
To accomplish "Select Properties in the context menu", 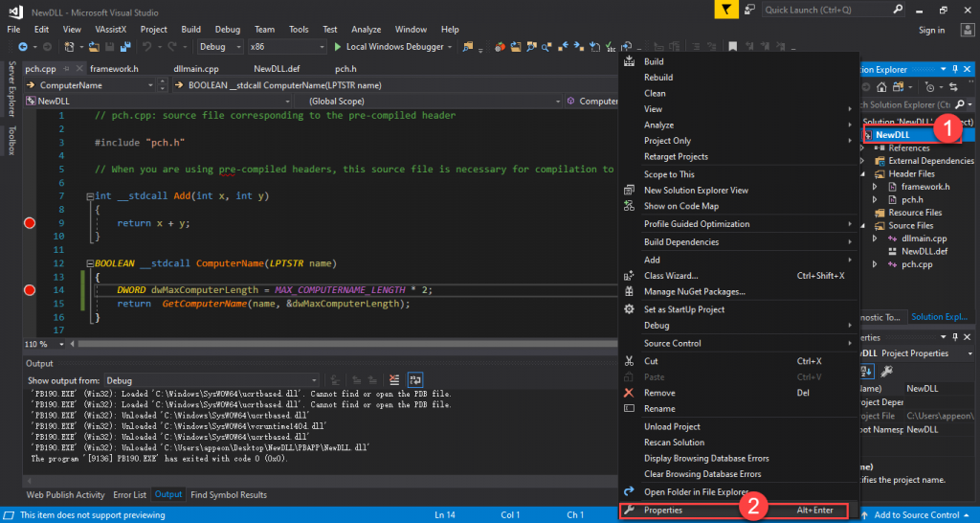I will pyautogui.click(x=663, y=511).
